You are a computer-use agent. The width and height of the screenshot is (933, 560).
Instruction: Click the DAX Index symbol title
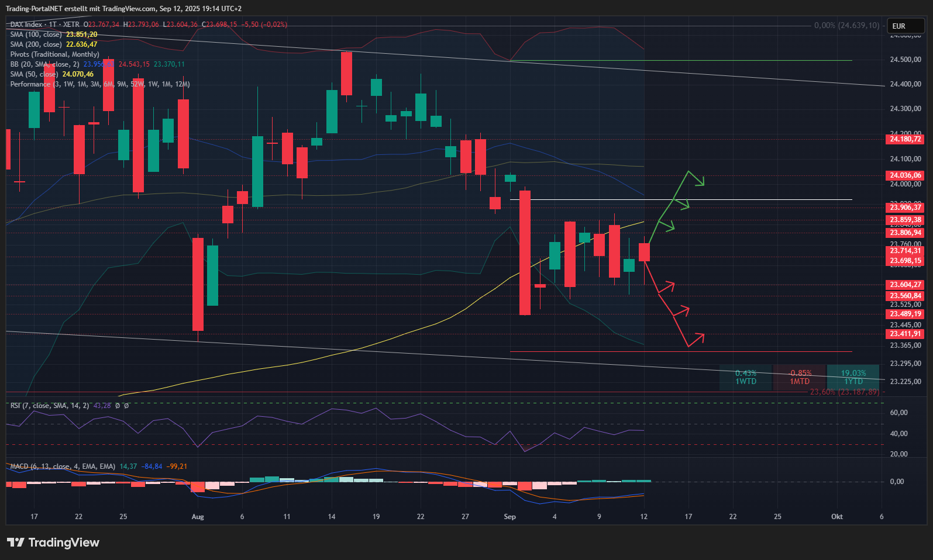click(x=26, y=25)
